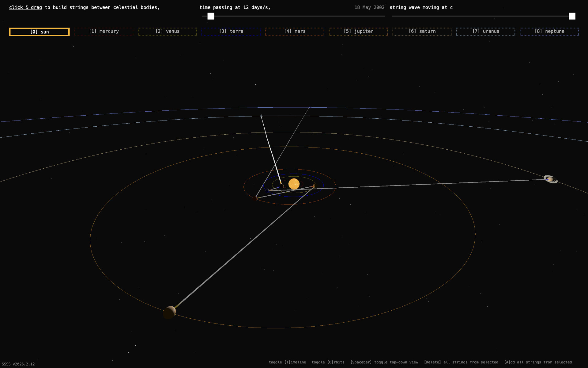Click the Saturn planet with rings

[550, 179]
